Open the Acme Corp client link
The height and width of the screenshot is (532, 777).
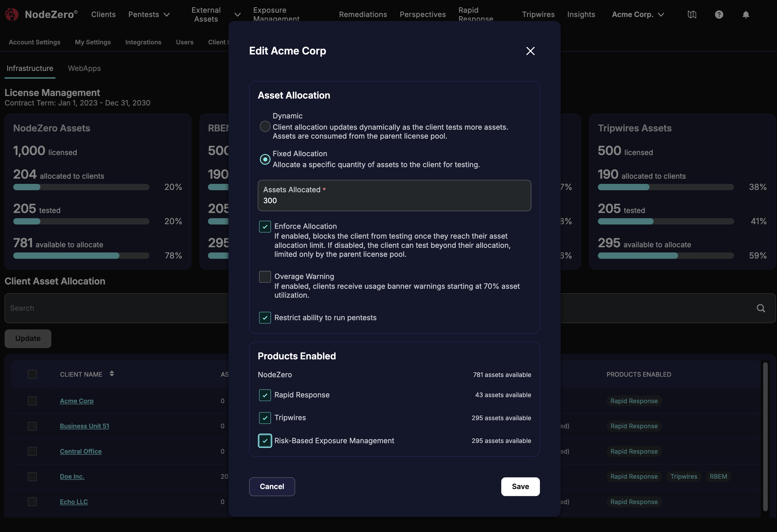click(76, 401)
